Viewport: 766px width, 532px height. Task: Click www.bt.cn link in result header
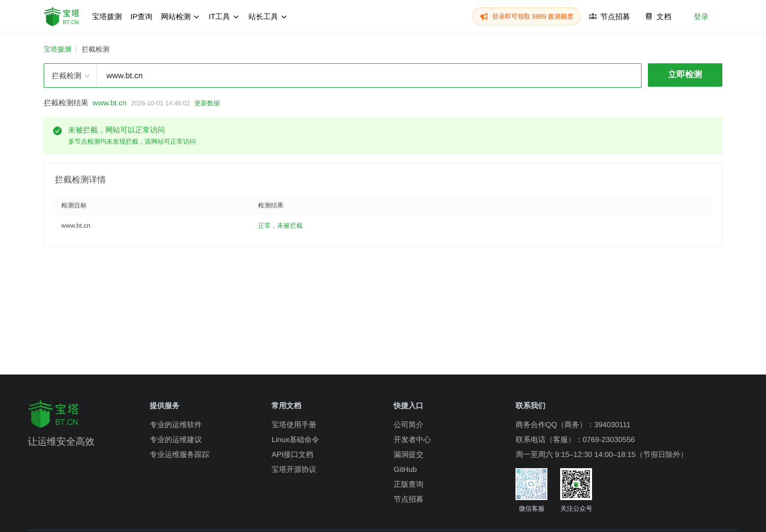110,103
